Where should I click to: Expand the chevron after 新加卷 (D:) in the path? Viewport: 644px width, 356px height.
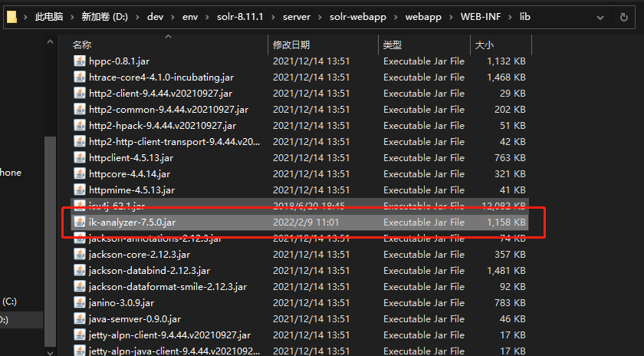137,18
